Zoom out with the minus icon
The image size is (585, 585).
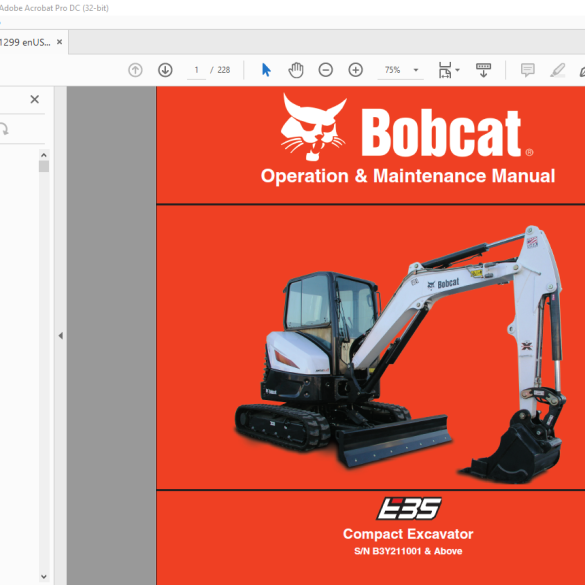325,70
